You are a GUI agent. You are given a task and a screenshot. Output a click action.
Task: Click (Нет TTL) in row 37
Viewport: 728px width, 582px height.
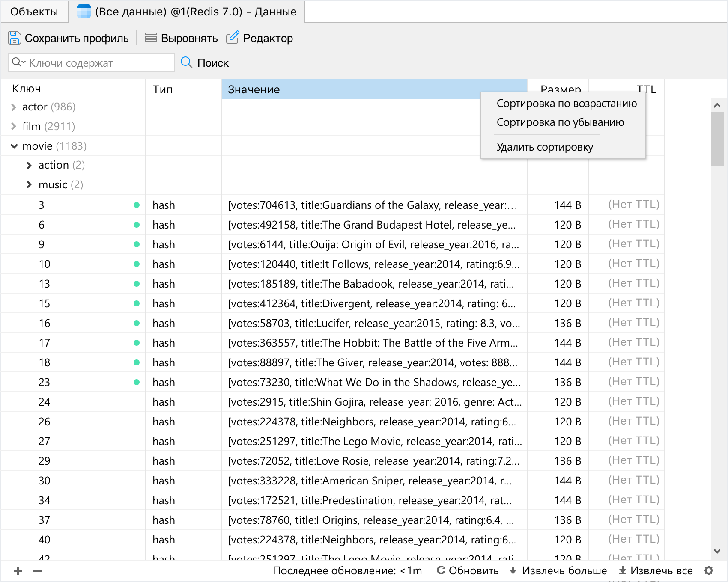(x=634, y=520)
